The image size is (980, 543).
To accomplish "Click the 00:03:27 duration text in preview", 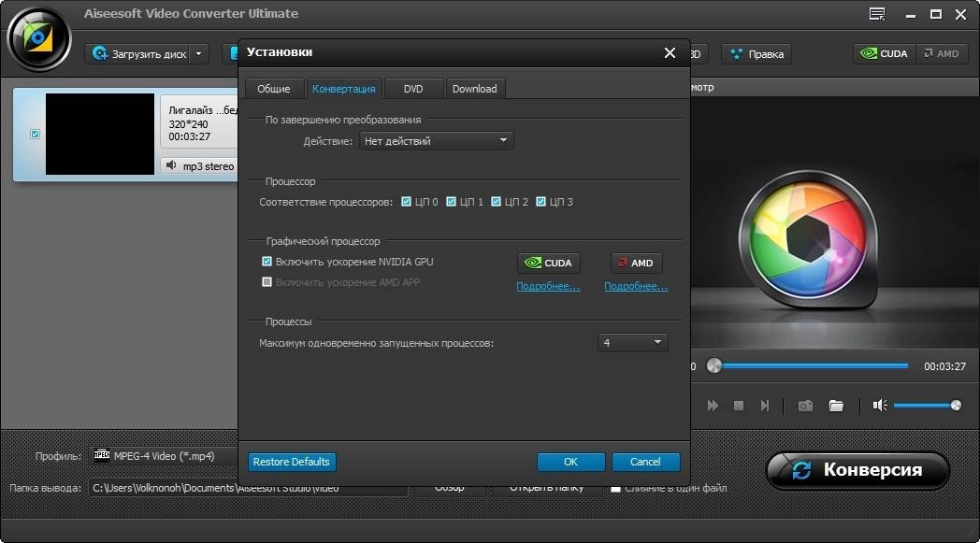I will pos(944,366).
